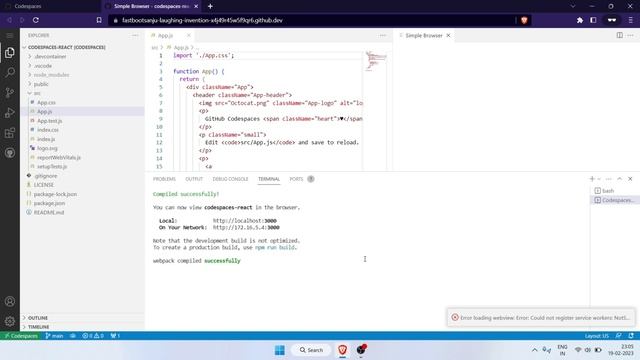Open the Explorer view in activity bar
This screenshot has width=640, height=360.
click(10, 53)
